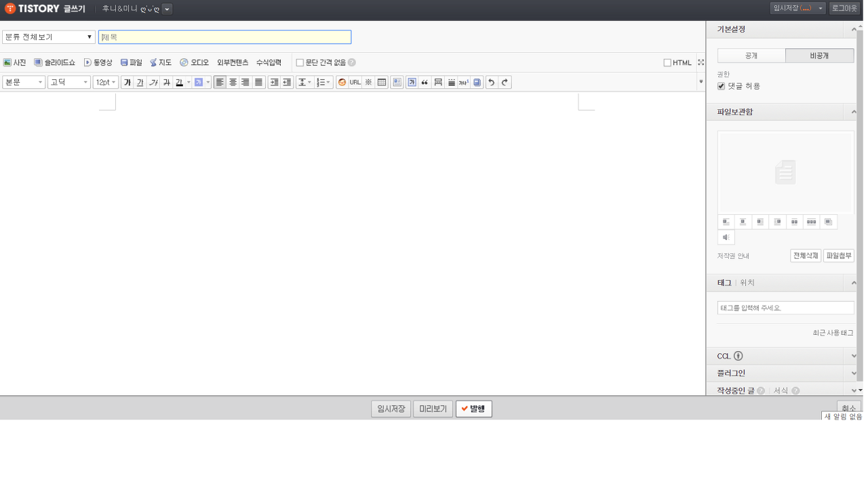Add a slideshow via 슬라이드쇼
This screenshot has height=488, width=868.
click(55, 62)
